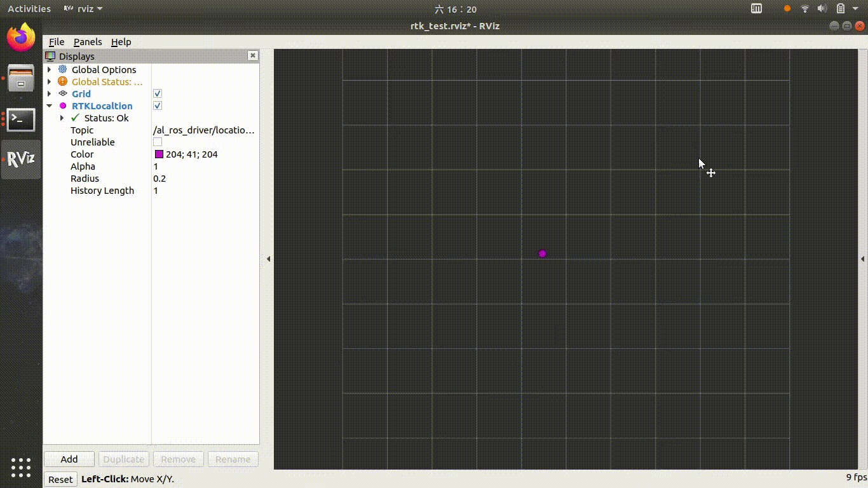868x488 pixels.
Task: Uncheck the RTKLocaltion display checkbox
Action: 158,106
